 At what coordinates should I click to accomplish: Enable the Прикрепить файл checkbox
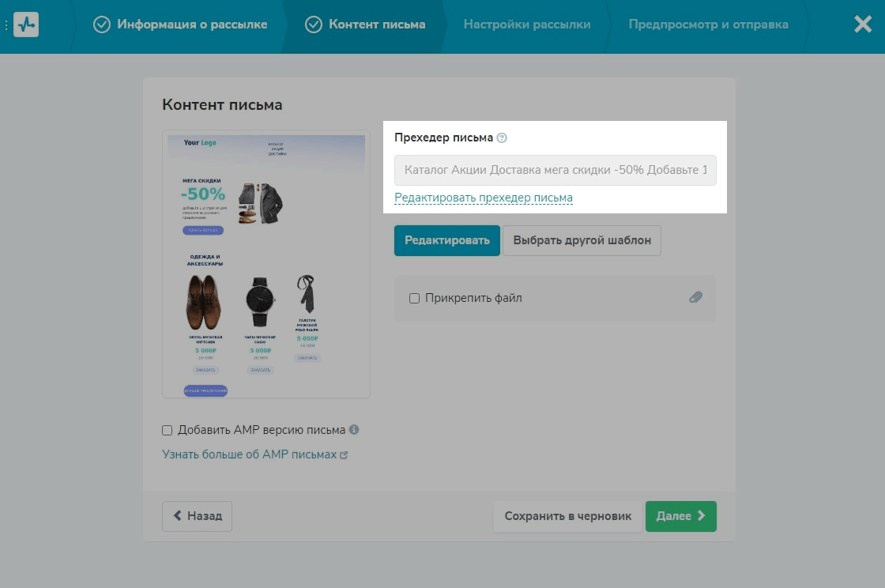[x=414, y=298]
